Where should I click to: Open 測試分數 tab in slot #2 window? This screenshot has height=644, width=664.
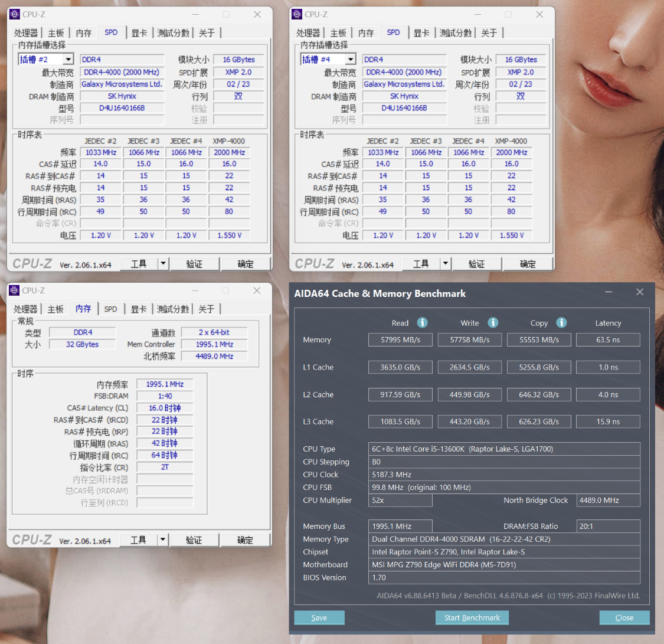[x=173, y=33]
